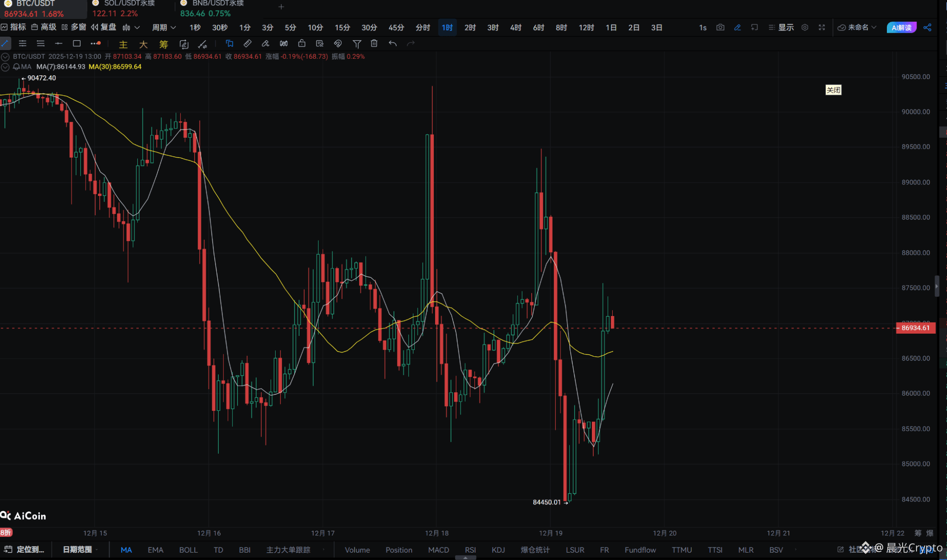Click the share icon at top right
Image resolution: width=947 pixels, height=560 pixels.
(x=927, y=27)
